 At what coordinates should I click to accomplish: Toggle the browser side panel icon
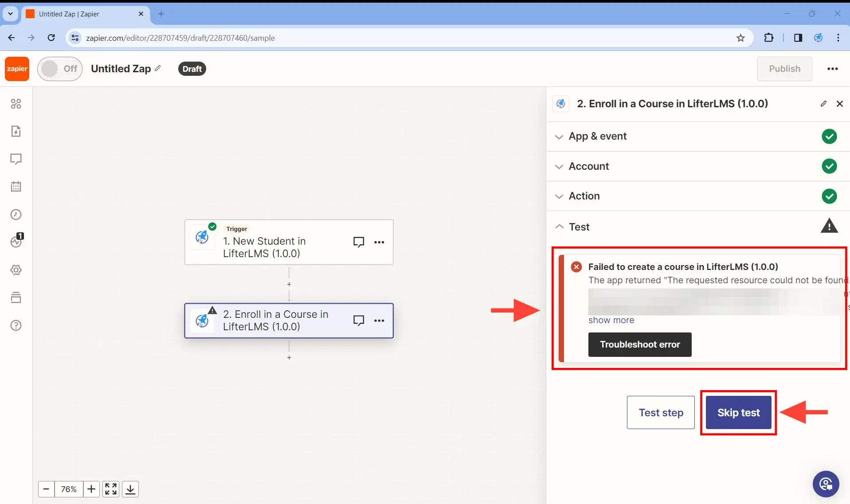click(x=798, y=38)
